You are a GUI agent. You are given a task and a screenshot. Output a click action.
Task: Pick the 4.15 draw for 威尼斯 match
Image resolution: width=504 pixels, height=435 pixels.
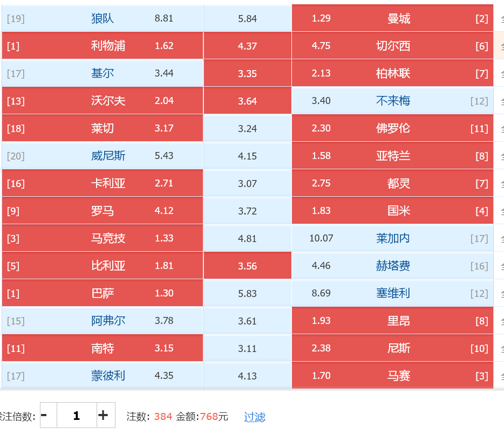click(x=248, y=156)
